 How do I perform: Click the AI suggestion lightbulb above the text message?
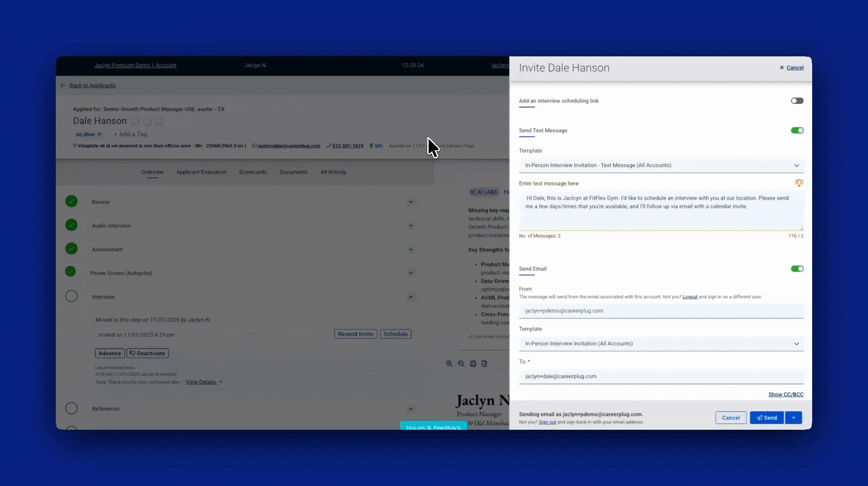(799, 183)
